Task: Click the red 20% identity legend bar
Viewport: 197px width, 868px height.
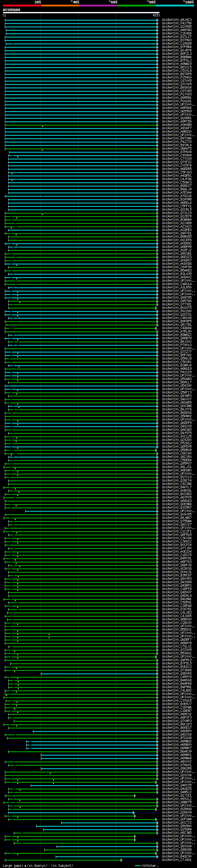Action: point(22,6)
